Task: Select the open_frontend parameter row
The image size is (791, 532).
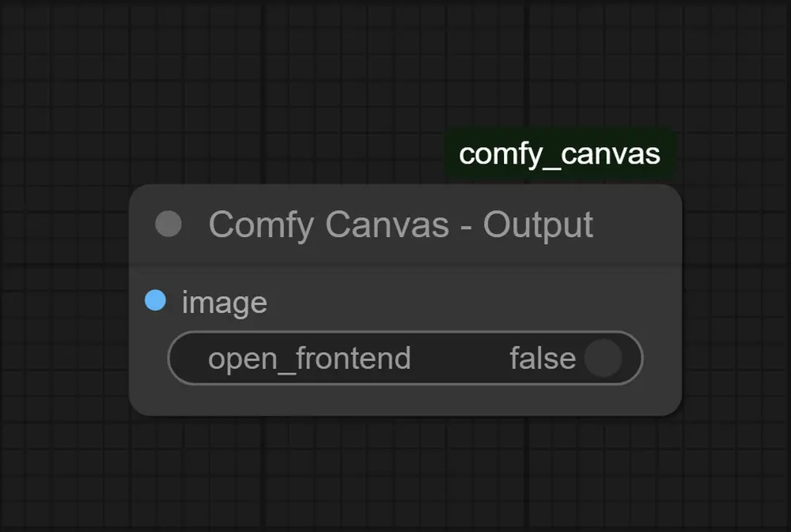Action: click(405, 358)
